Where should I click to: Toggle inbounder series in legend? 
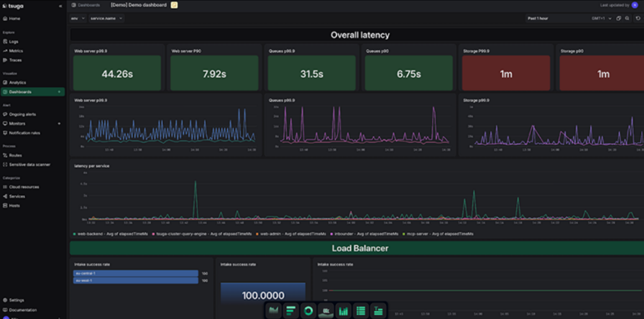(365, 233)
